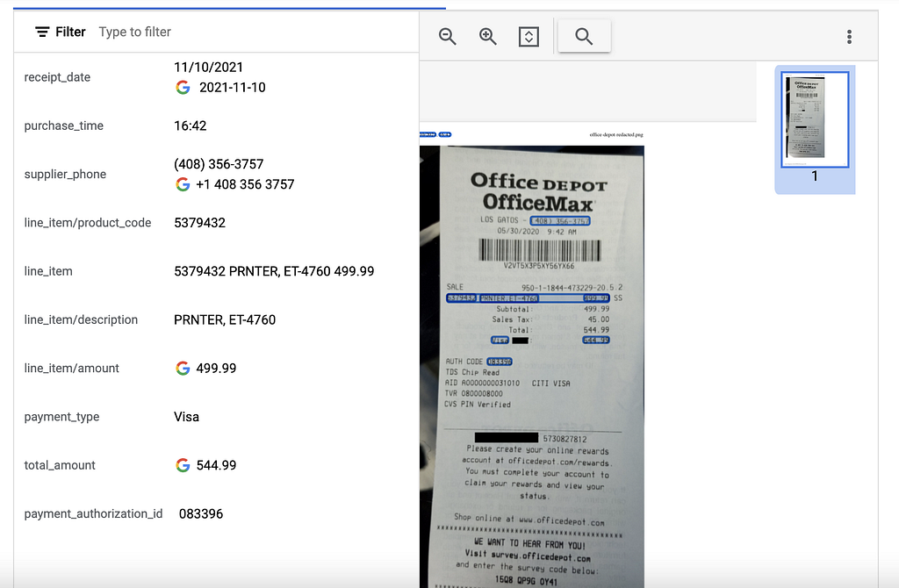
Task: Click the Filter icon
Action: click(42, 32)
